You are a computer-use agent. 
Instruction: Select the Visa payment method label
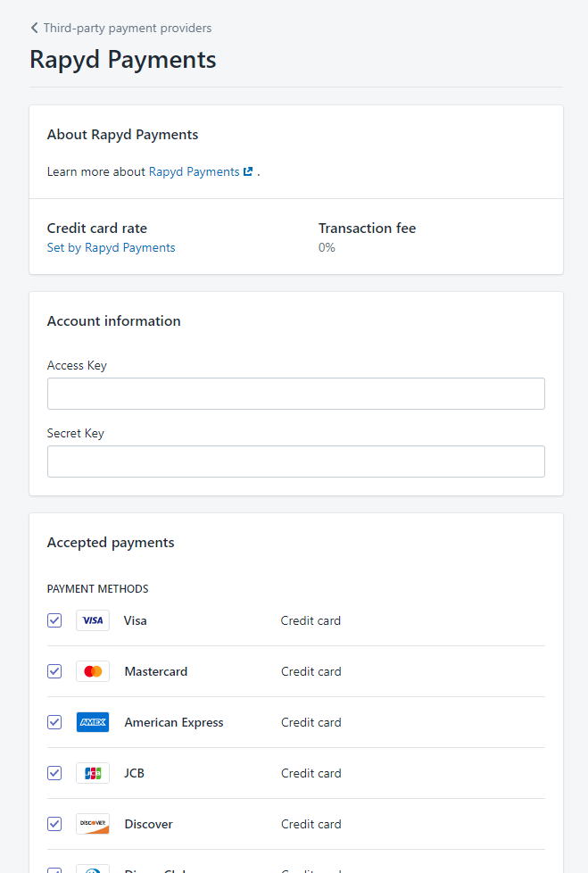pyautogui.click(x=136, y=620)
